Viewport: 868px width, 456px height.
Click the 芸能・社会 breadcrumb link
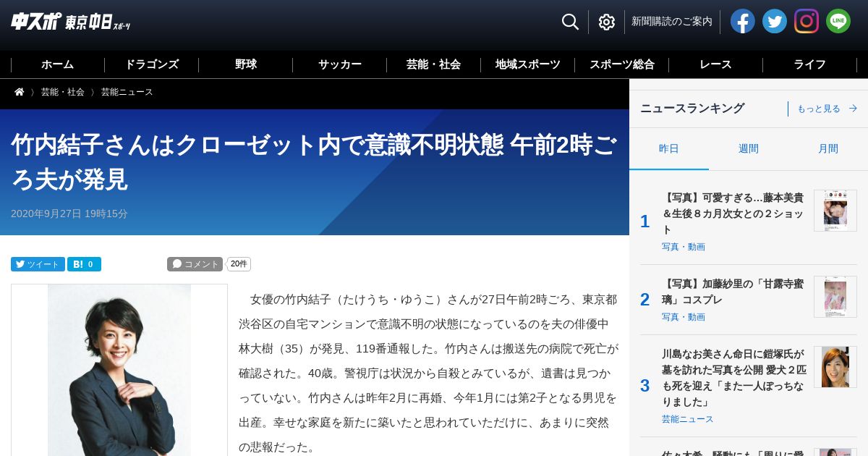tap(63, 92)
